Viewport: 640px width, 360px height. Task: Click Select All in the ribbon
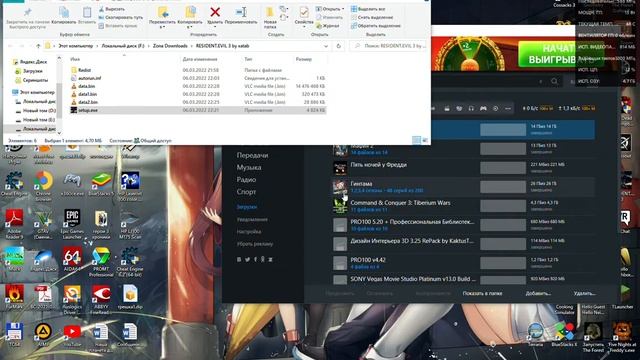coord(368,9)
